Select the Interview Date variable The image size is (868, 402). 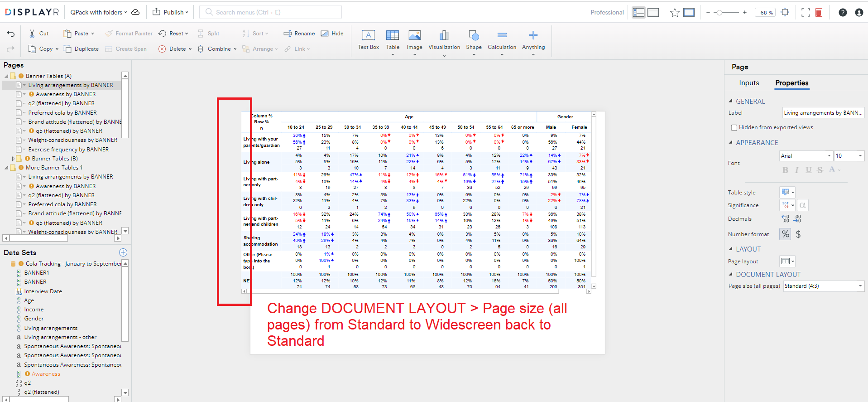click(x=43, y=291)
